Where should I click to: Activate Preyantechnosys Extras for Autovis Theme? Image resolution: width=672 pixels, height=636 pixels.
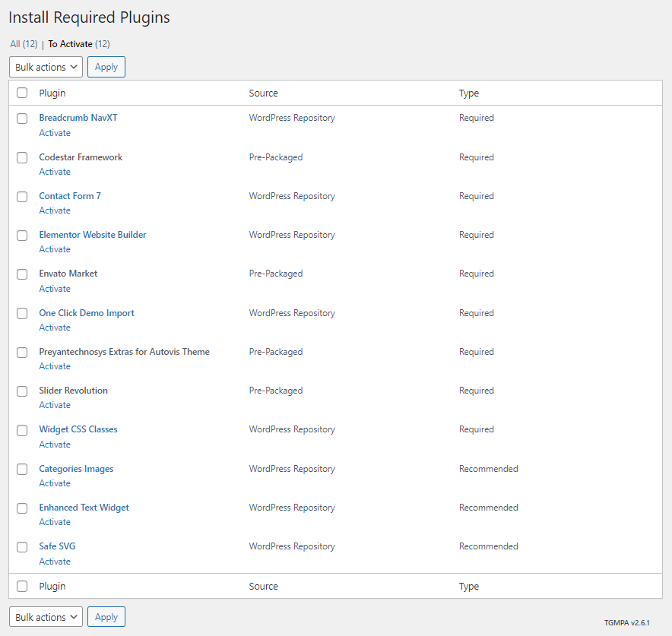pyautogui.click(x=55, y=366)
